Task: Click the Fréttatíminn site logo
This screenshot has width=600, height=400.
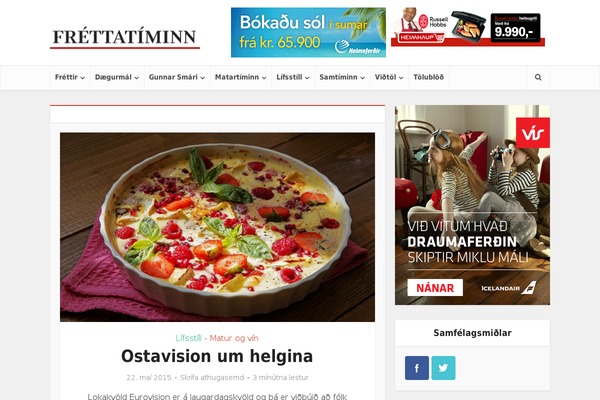Action: click(125, 38)
